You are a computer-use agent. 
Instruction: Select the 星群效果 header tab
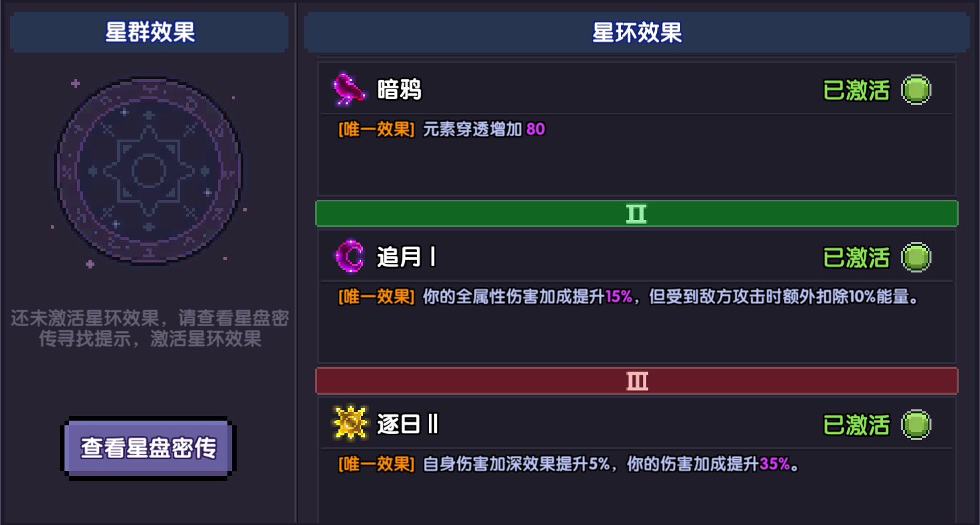pyautogui.click(x=150, y=32)
